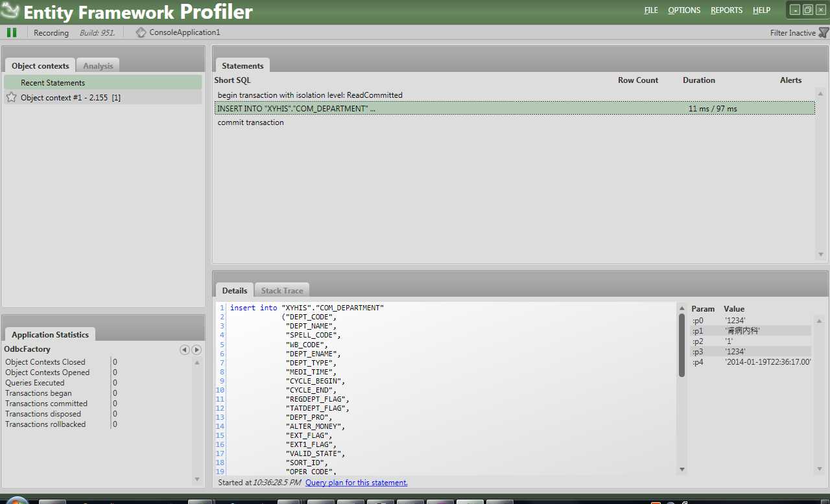Select the Application Statistics tab
830x504 pixels.
(x=50, y=334)
